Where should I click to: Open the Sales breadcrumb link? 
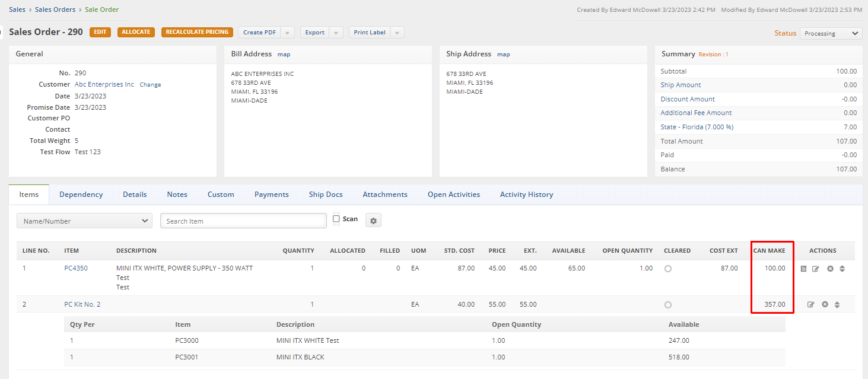point(17,9)
